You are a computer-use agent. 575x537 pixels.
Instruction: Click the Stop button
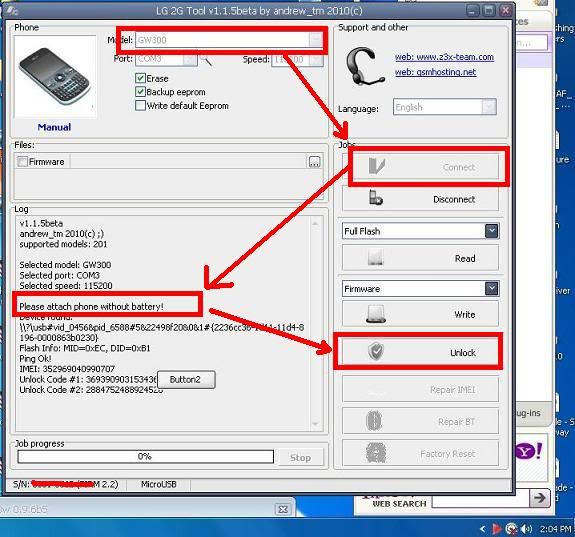(300, 457)
